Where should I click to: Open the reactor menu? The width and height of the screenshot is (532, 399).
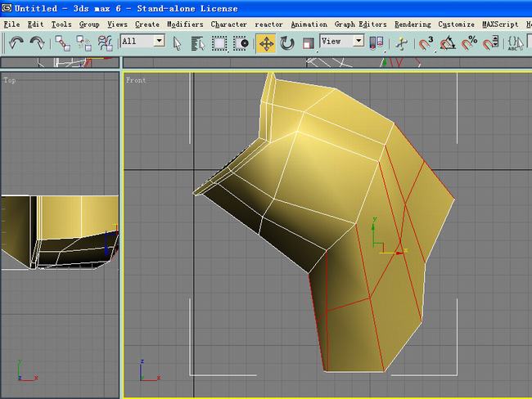point(268,25)
